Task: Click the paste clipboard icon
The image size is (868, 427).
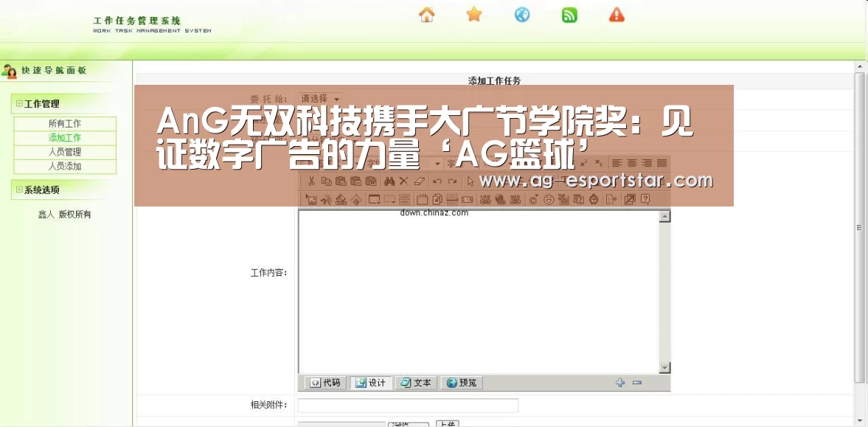Action: [341, 181]
